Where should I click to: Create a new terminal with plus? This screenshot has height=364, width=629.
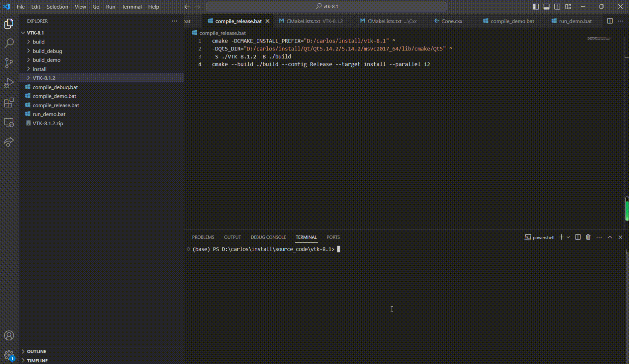click(x=561, y=237)
